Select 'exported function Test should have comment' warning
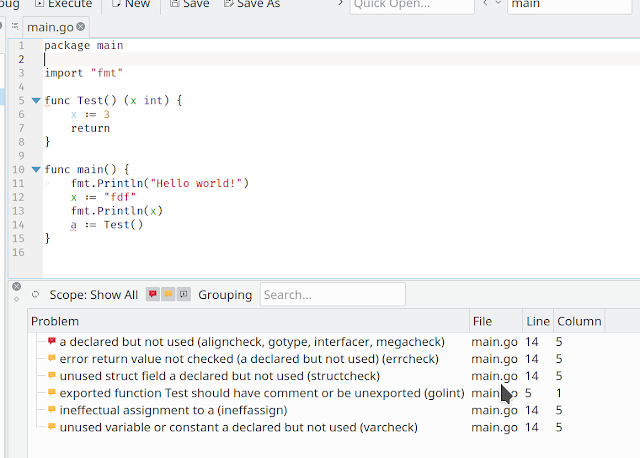Image resolution: width=640 pixels, height=458 pixels. click(x=262, y=393)
